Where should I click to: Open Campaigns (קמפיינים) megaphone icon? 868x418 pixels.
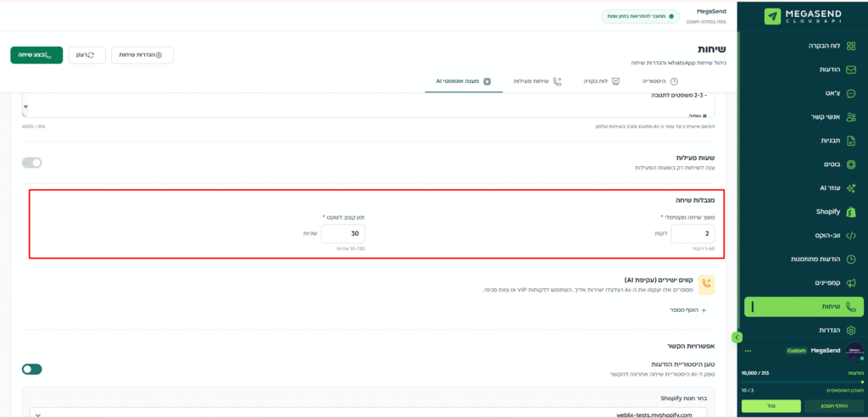pos(851,282)
